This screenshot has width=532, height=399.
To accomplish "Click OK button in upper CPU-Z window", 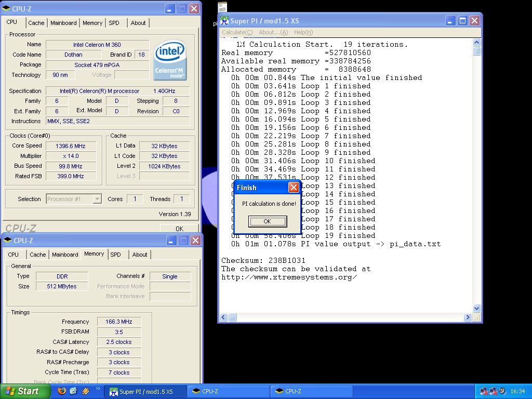I will (179, 229).
